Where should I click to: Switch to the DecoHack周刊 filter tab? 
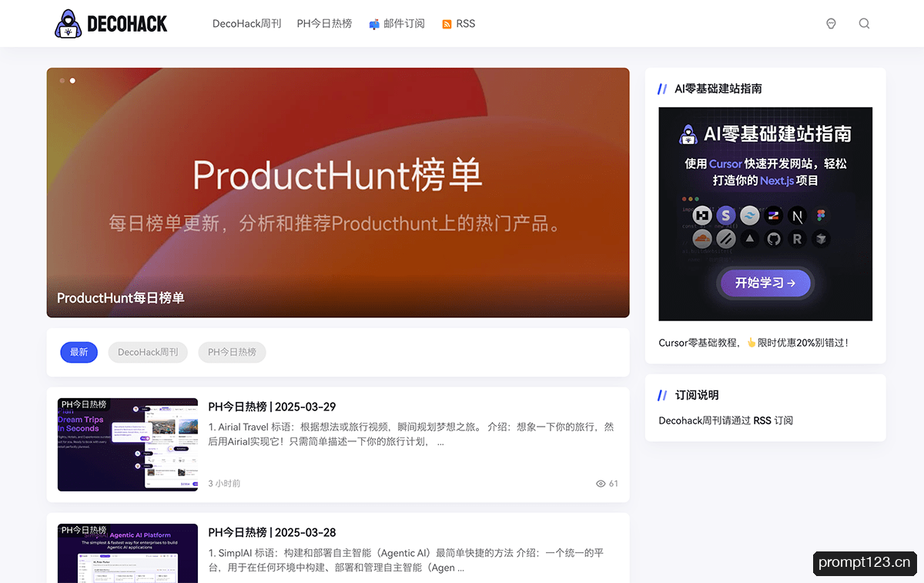[x=148, y=352]
